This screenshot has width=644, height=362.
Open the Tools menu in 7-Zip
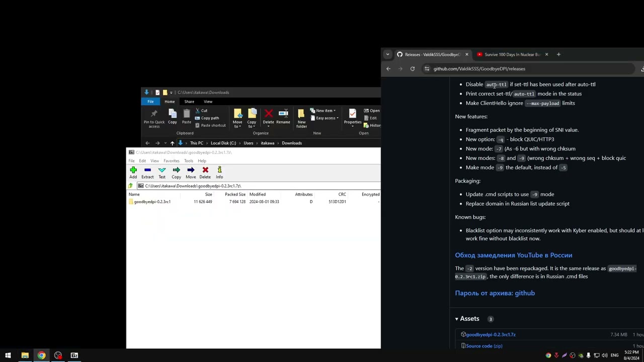(189, 161)
